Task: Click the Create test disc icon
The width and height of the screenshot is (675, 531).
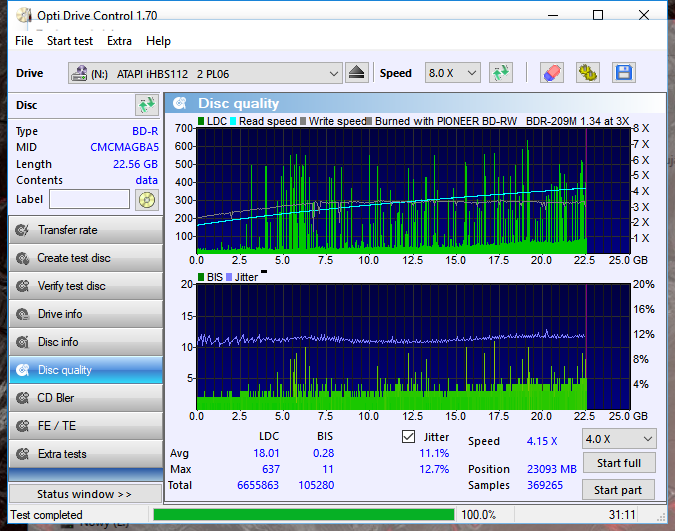Action: (22, 258)
